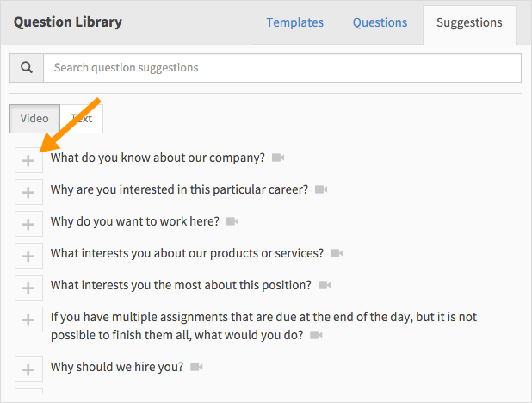The image size is (532, 403).
Task: Add 'What interests you most about this position' question
Action: tap(28, 288)
